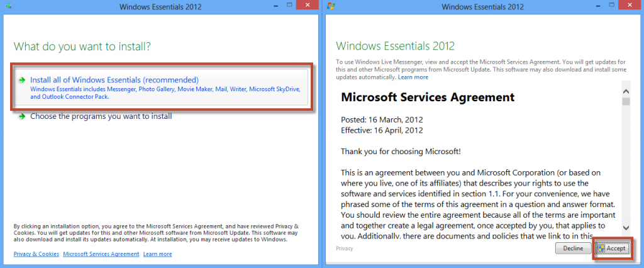This screenshot has width=644, height=268.
Task: Maximize the right agreement window
Action: click(x=611, y=5)
